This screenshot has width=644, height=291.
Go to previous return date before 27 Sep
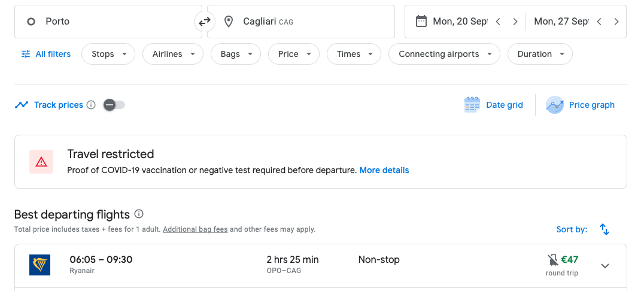pos(599,22)
